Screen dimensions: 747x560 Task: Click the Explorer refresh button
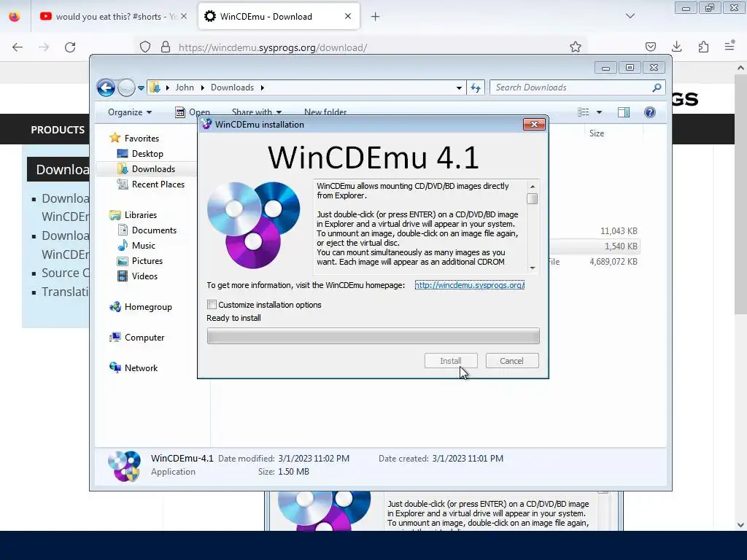coord(476,87)
